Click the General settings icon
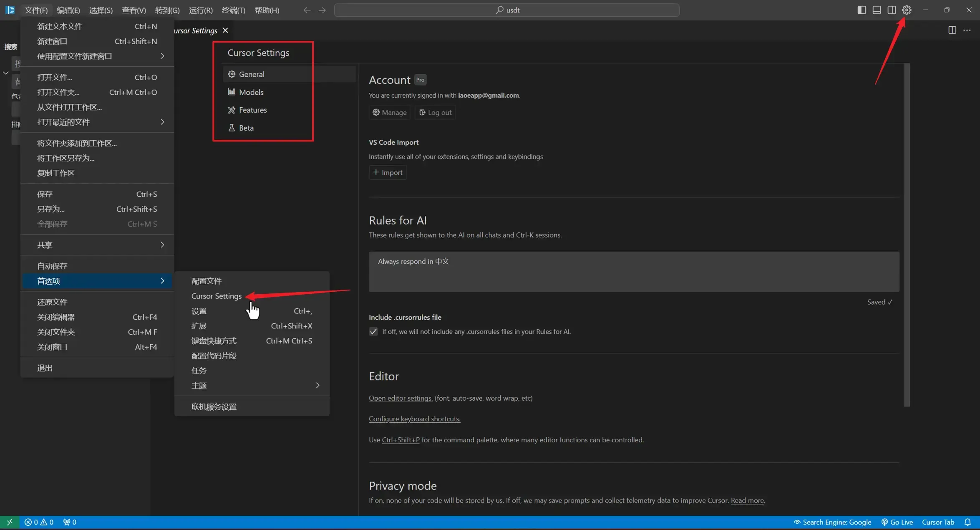This screenshot has height=530, width=980. (x=232, y=74)
